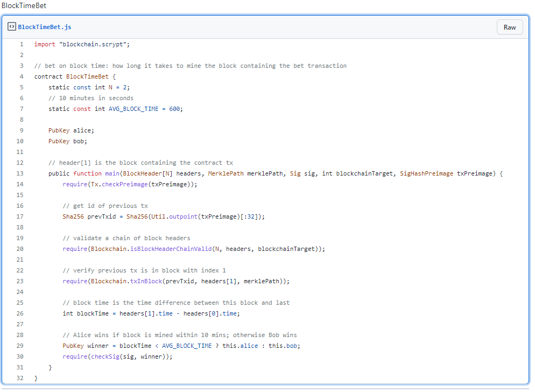Click the "MerklePath merklePath" parameter
The height and width of the screenshot is (392, 535).
245,173
